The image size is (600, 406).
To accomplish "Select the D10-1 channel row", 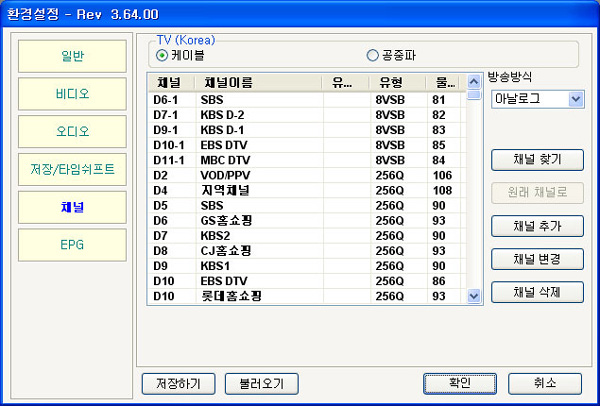I will click(307, 145).
